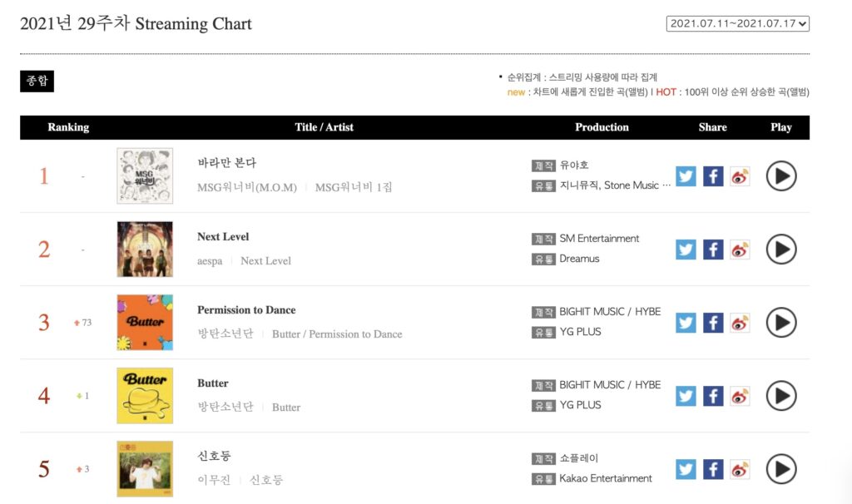Share Butter on Twitter
Screen dimensions: 852x504
tap(686, 396)
